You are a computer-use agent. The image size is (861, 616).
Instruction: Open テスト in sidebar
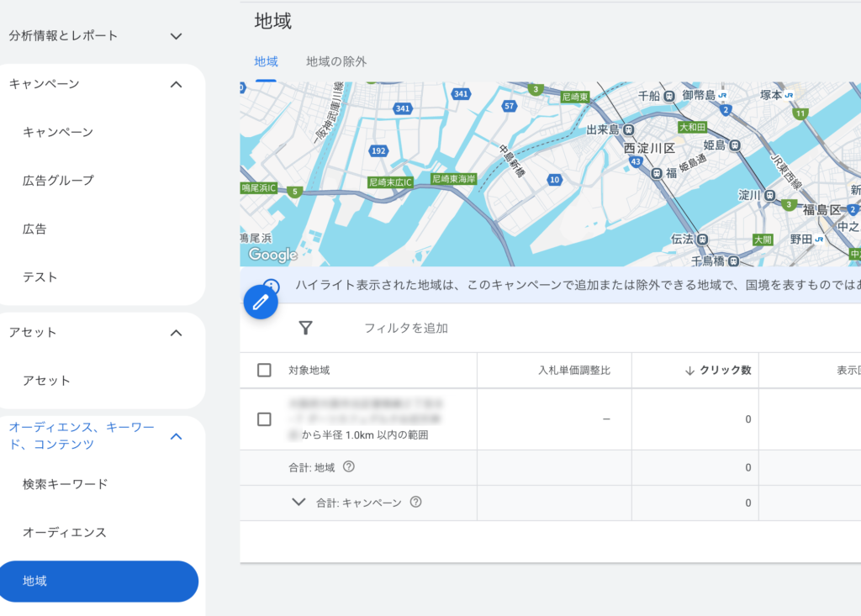[x=40, y=277]
